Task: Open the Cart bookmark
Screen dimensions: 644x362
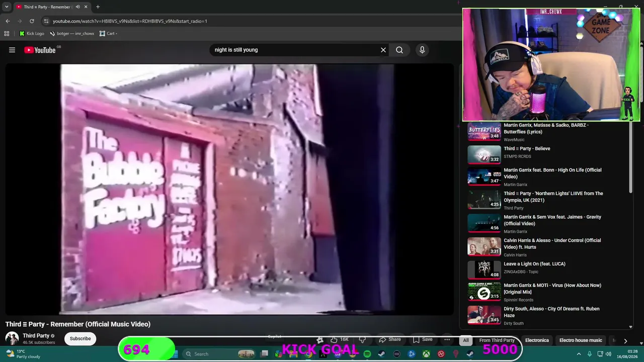Action: pos(108,34)
